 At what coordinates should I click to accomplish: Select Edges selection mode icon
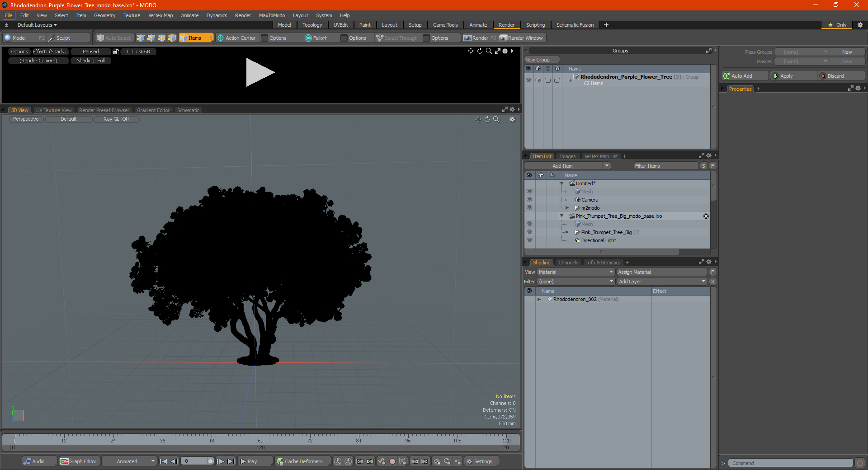[x=151, y=38]
